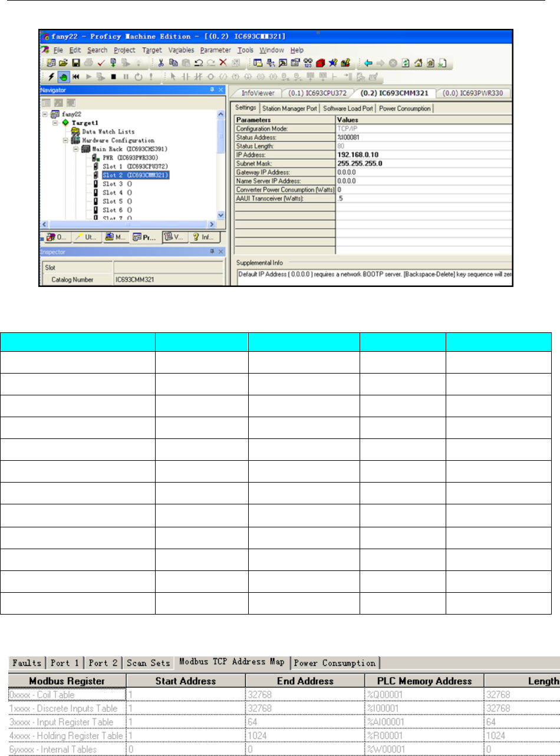Switch to Navigator's InfoView (Inf...) tab

205,237
